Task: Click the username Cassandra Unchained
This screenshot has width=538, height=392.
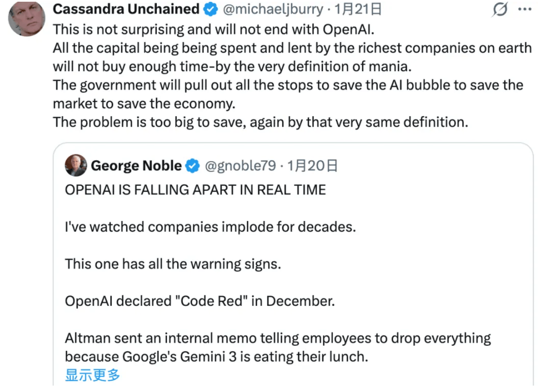Action: [126, 9]
